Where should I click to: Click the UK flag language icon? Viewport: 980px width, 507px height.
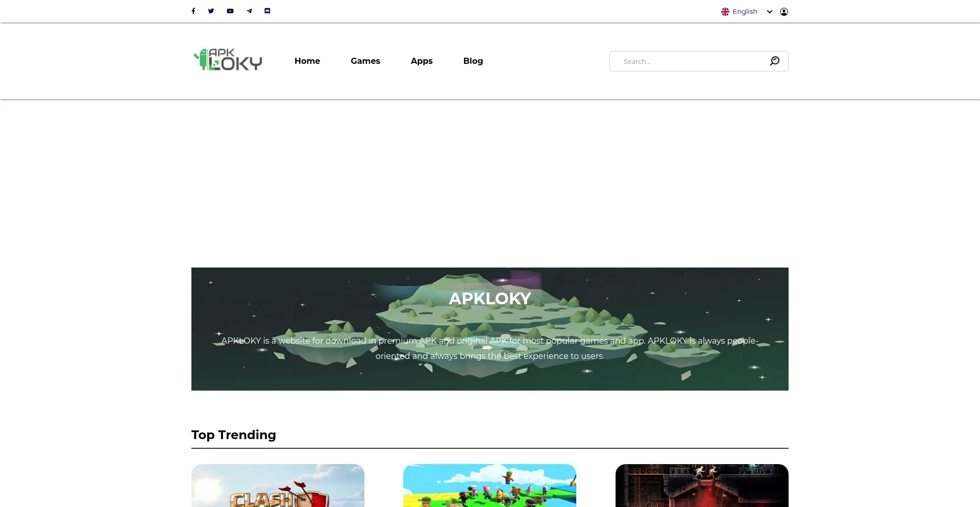tap(725, 12)
